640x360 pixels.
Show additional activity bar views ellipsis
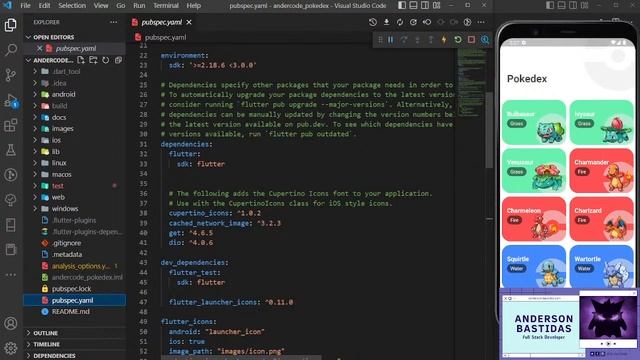pos(11,275)
